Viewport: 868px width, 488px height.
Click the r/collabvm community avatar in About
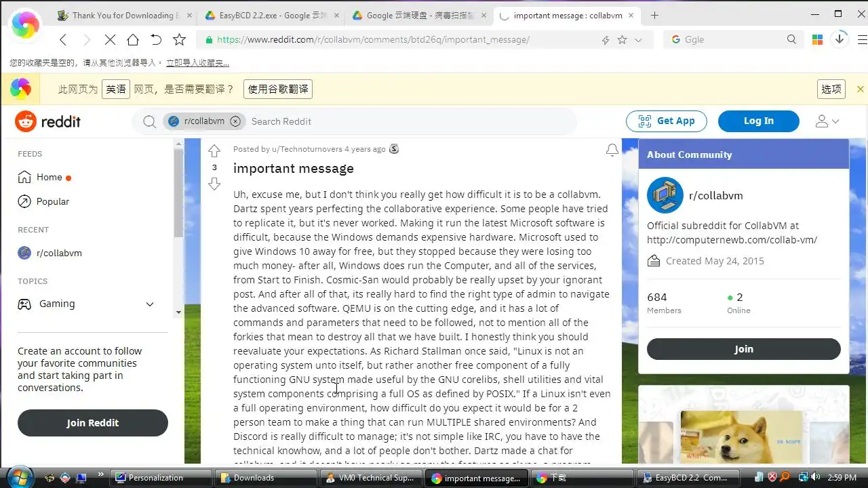point(665,195)
